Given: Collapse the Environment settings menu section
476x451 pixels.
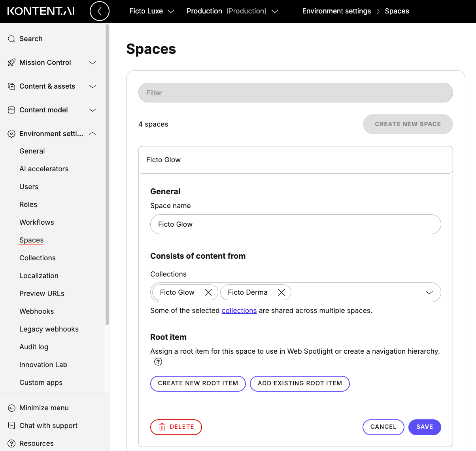Looking at the screenshot, I should (93, 134).
